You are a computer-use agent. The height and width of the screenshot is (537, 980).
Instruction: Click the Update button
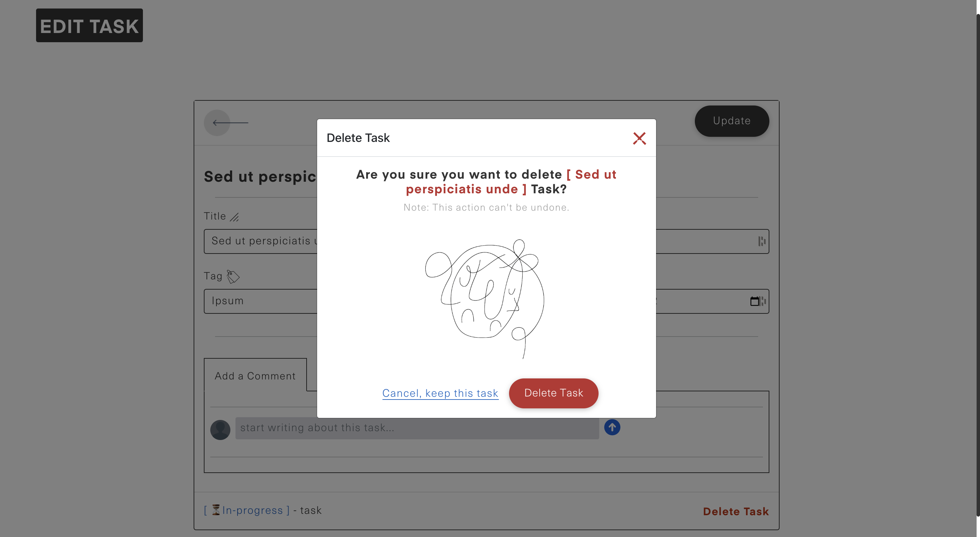coord(731,121)
